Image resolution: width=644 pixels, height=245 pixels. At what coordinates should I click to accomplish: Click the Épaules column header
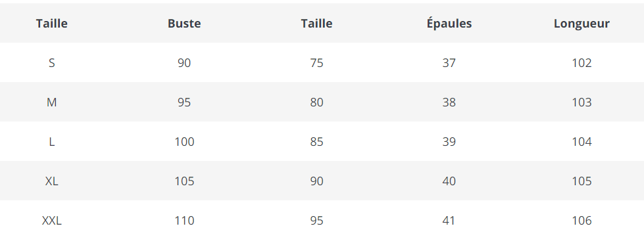[x=449, y=23]
